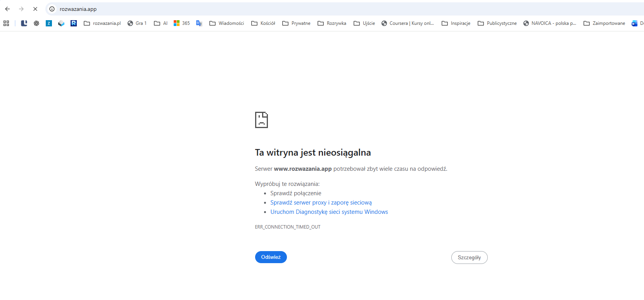Open the Word document bookmark icon
The width and height of the screenshot is (644, 300).
[635, 23]
